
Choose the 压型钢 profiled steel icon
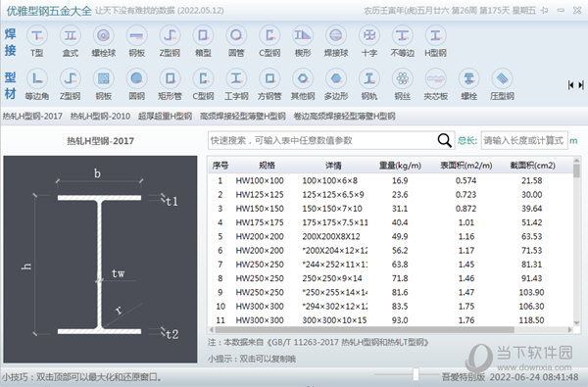point(502,79)
